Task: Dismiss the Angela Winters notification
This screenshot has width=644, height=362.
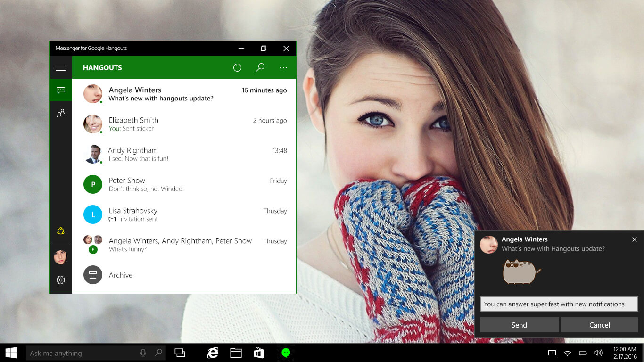Action: click(x=635, y=239)
